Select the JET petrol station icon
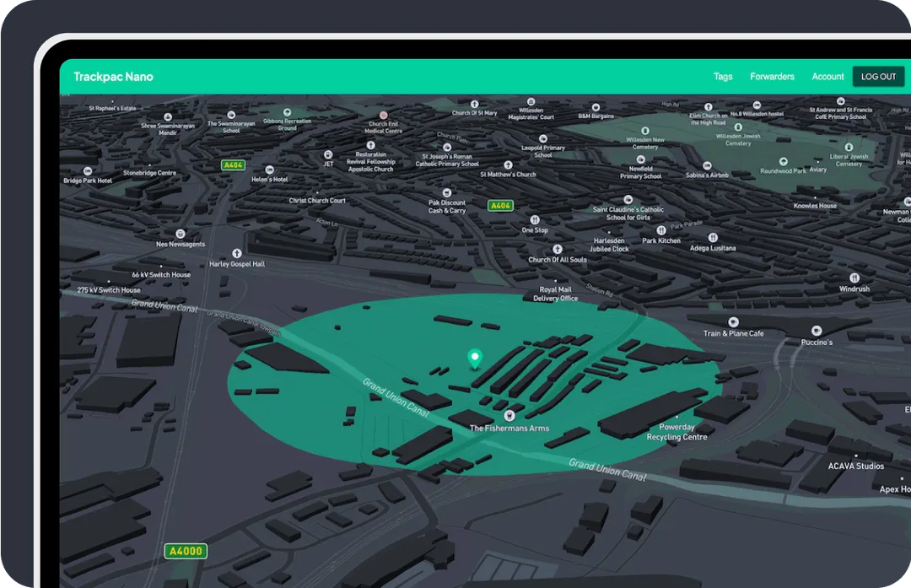Screen dimensions: 911x588 tap(328, 154)
